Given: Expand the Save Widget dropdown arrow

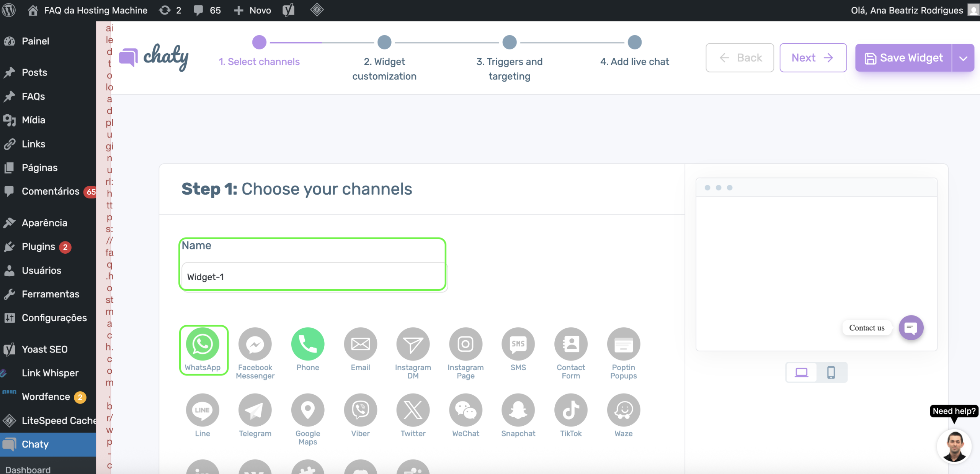Looking at the screenshot, I should tap(963, 58).
